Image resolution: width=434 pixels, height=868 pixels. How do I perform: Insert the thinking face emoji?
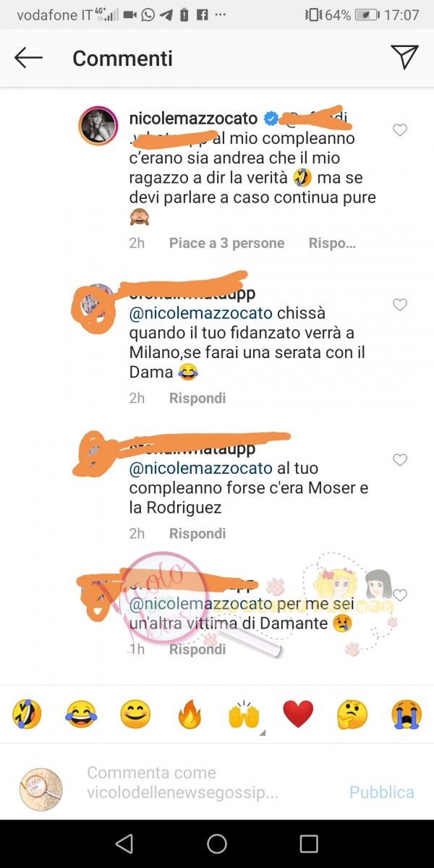tap(352, 715)
